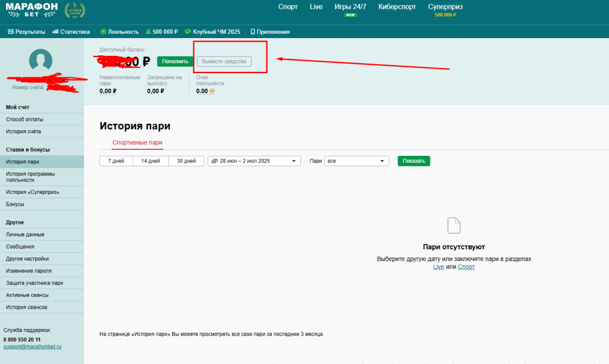Screen dimensions: 609x364
Task: Click the Спорт link in empty message
Action: (466, 267)
